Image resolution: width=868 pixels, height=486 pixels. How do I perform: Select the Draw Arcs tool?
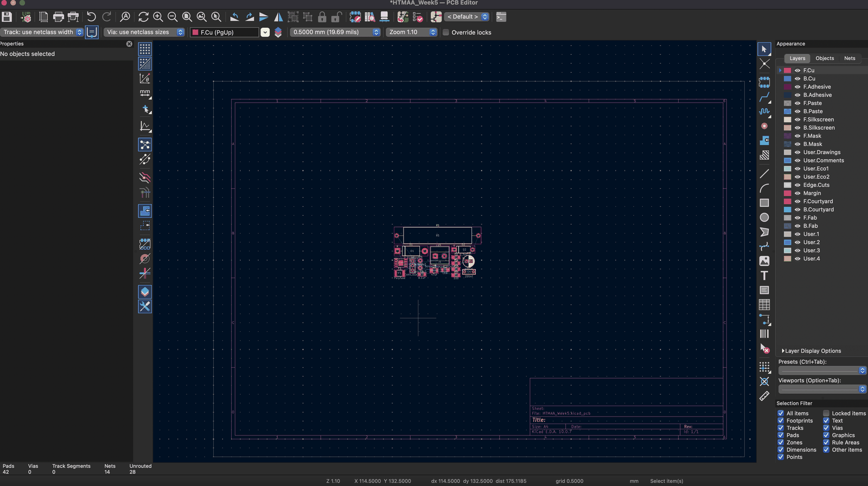764,188
